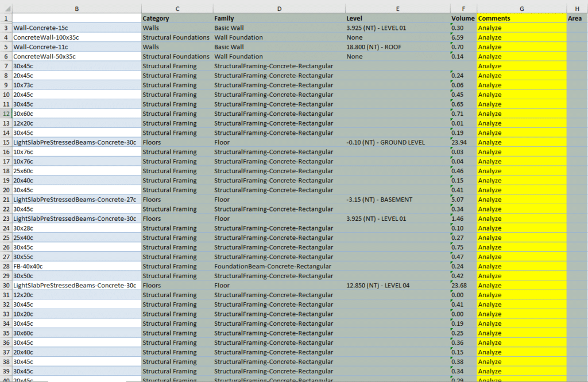Image resolution: width=588 pixels, height=382 pixels.
Task: Select the whole of row 21
Action: click(x=6, y=200)
